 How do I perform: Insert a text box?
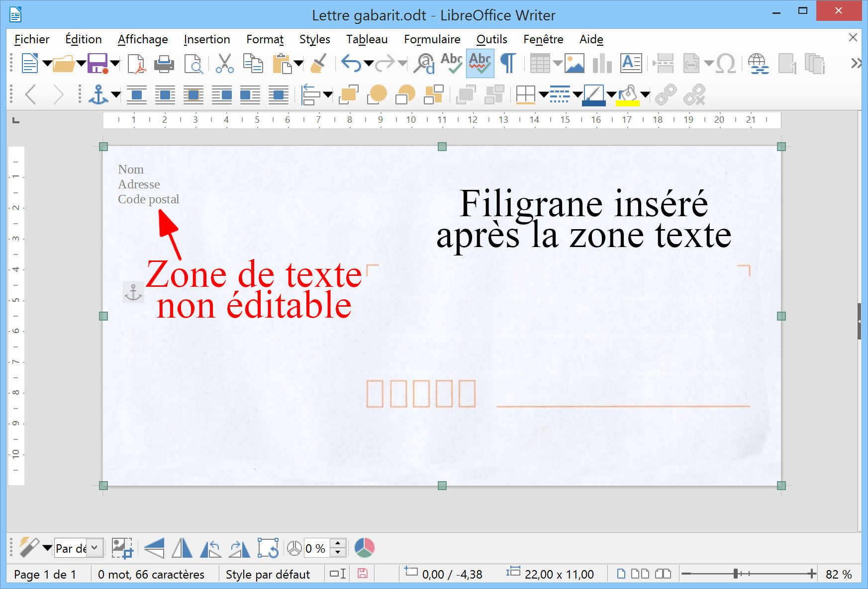coord(631,64)
